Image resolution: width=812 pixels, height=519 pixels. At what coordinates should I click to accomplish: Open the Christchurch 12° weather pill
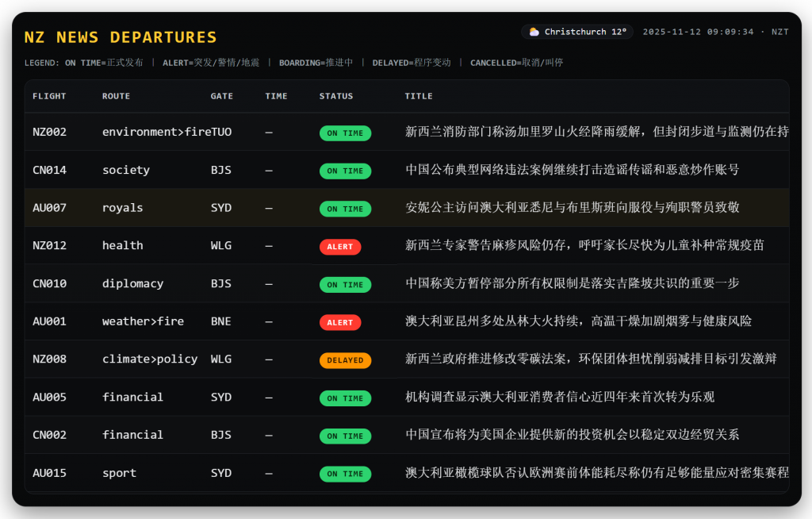577,32
